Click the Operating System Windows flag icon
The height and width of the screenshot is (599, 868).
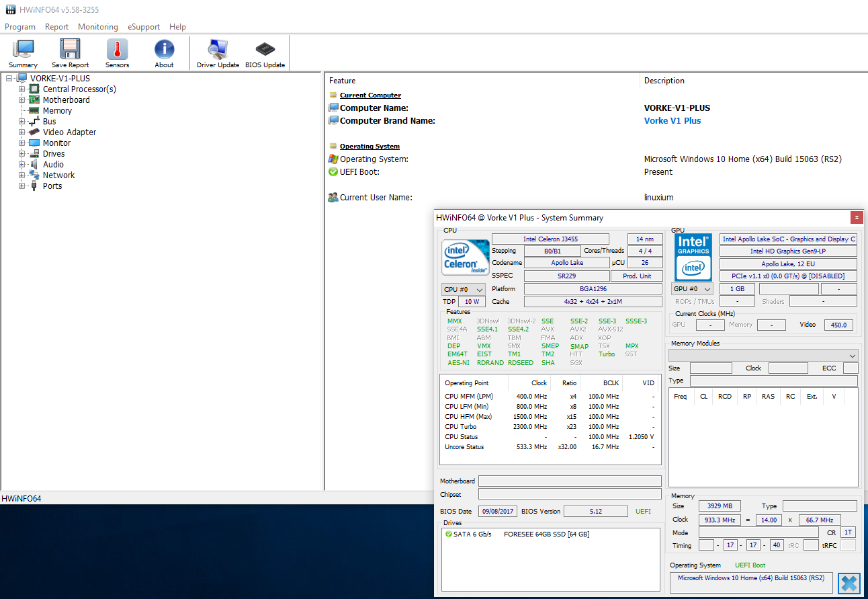pos(333,159)
